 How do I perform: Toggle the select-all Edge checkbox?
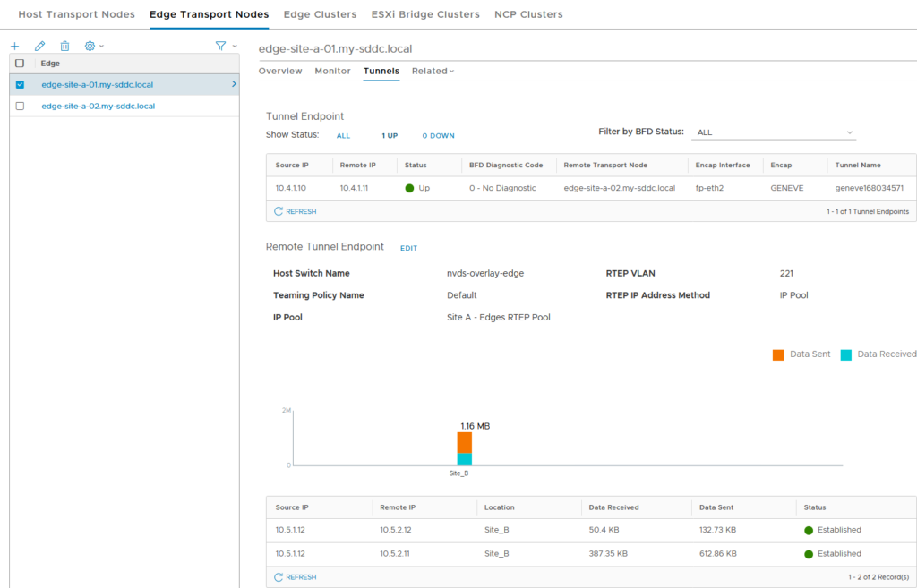[20, 64]
